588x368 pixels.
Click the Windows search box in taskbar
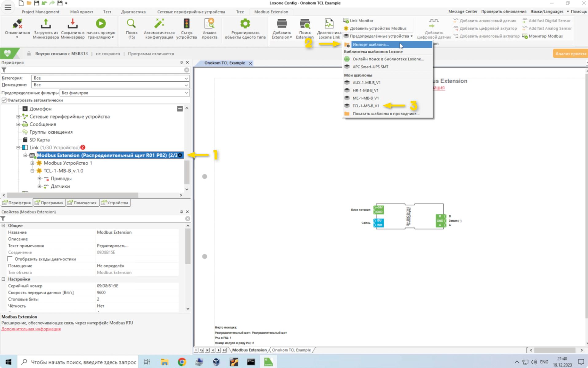click(78, 362)
